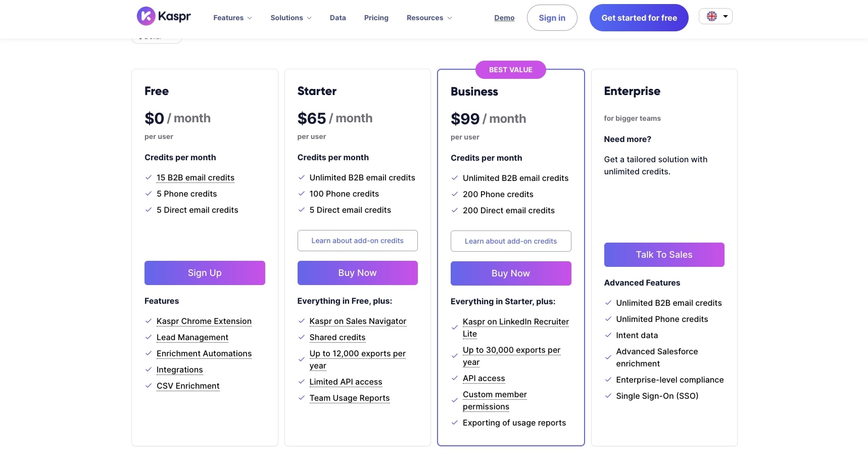Click 'Advanced Salesforce enrichment' text
The height and width of the screenshot is (466, 868).
click(657, 357)
